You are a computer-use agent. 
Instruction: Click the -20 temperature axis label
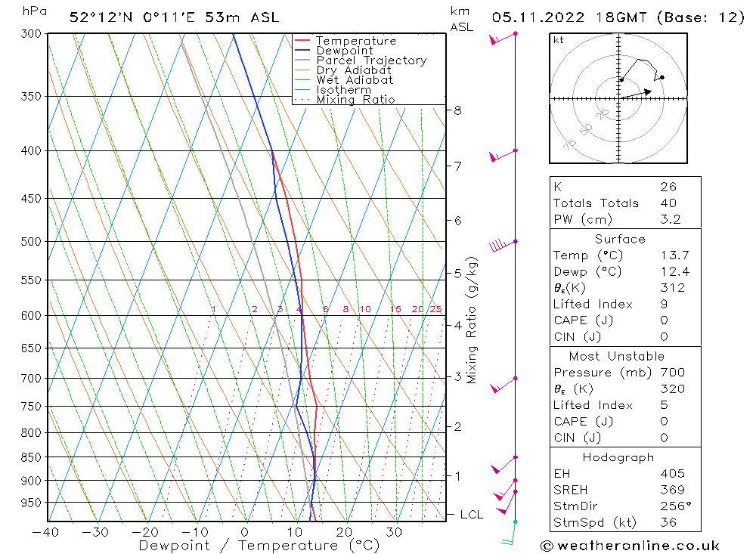(145, 532)
